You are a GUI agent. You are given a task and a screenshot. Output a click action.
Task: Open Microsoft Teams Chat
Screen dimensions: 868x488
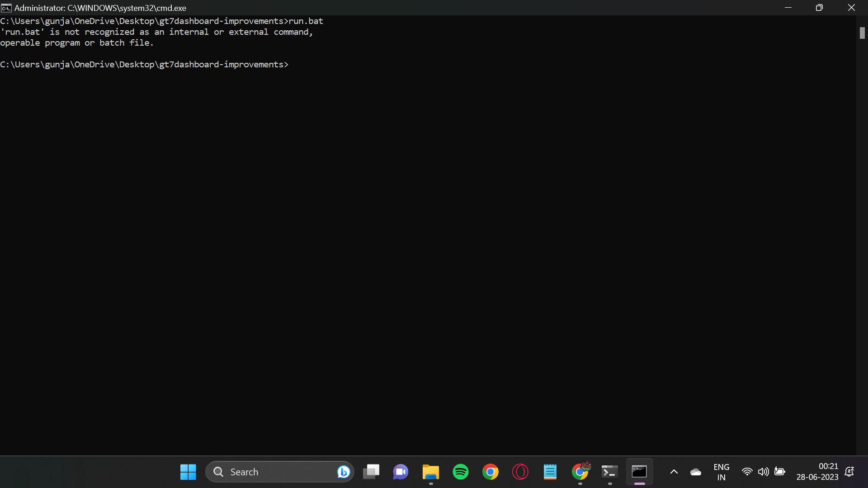tap(401, 471)
